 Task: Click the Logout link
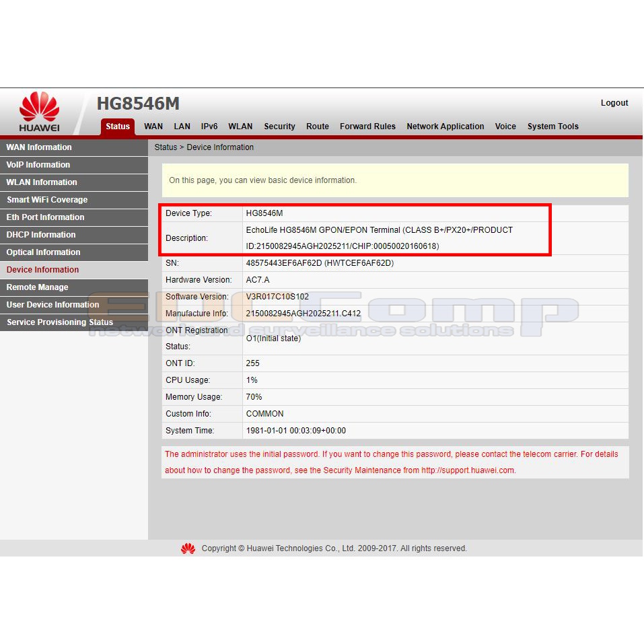pos(614,103)
